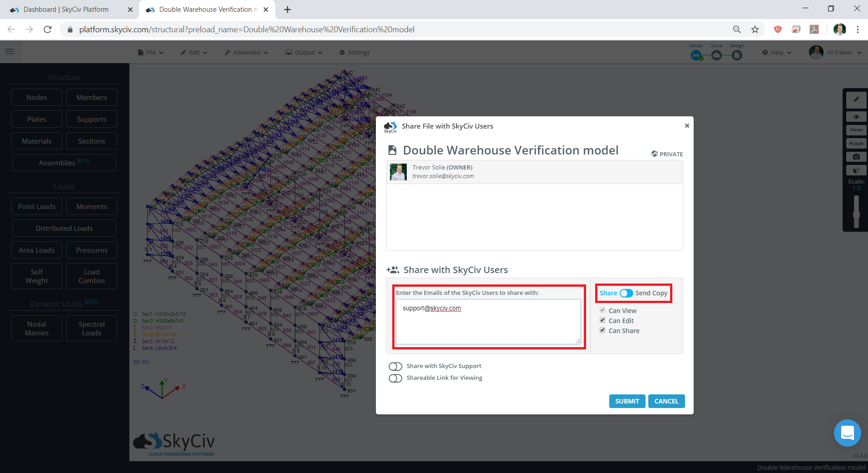Open the Moments panel
This screenshot has width=868, height=473.
click(x=92, y=206)
